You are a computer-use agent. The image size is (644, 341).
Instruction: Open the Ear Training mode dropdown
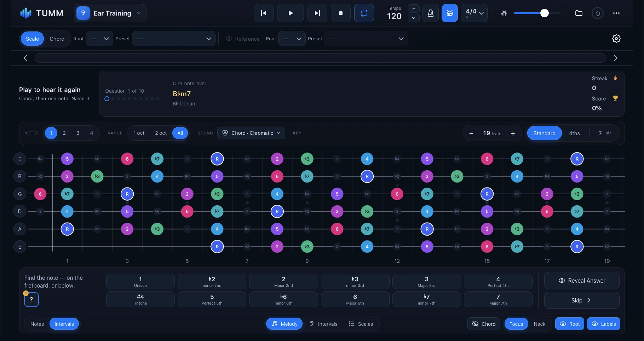[x=110, y=13]
